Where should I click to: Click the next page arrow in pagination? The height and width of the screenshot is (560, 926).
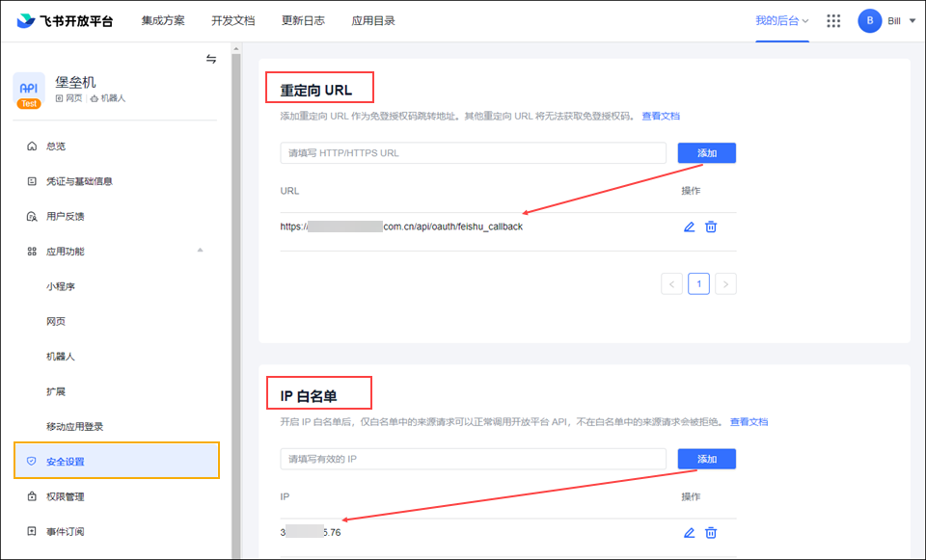726,283
